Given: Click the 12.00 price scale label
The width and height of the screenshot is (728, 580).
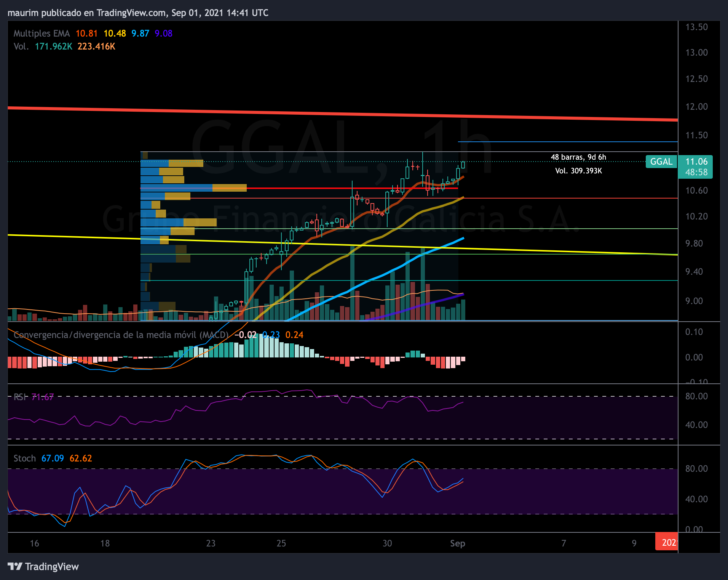Looking at the screenshot, I should (696, 107).
